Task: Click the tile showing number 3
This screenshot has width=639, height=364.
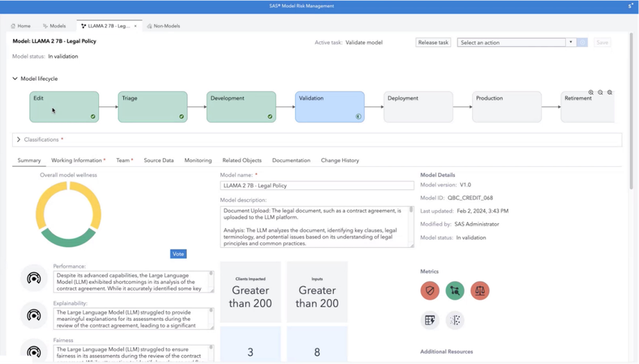Action: 250,344
